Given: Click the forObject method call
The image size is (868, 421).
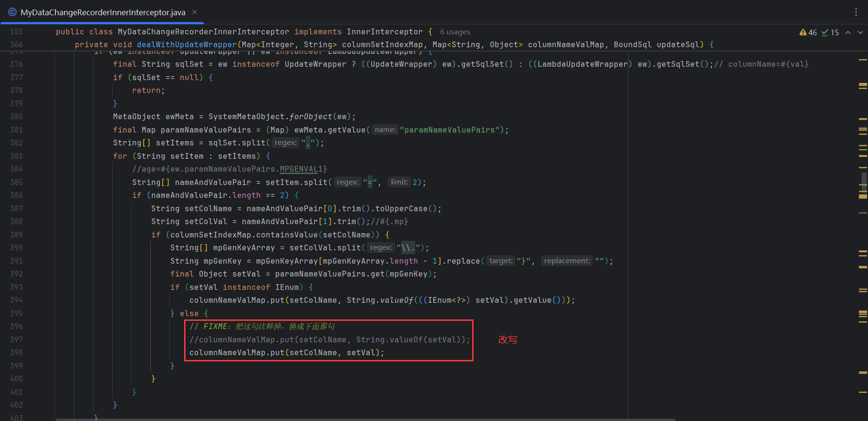Looking at the screenshot, I should click(x=310, y=116).
